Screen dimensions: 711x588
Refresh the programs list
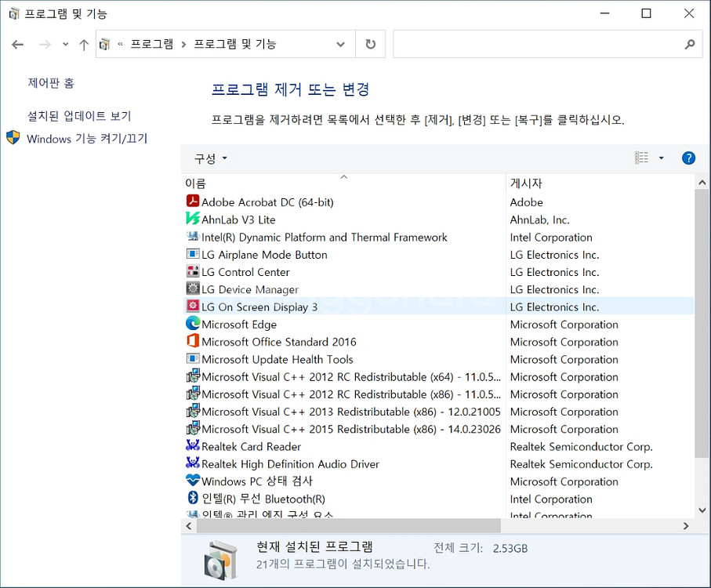[x=371, y=44]
